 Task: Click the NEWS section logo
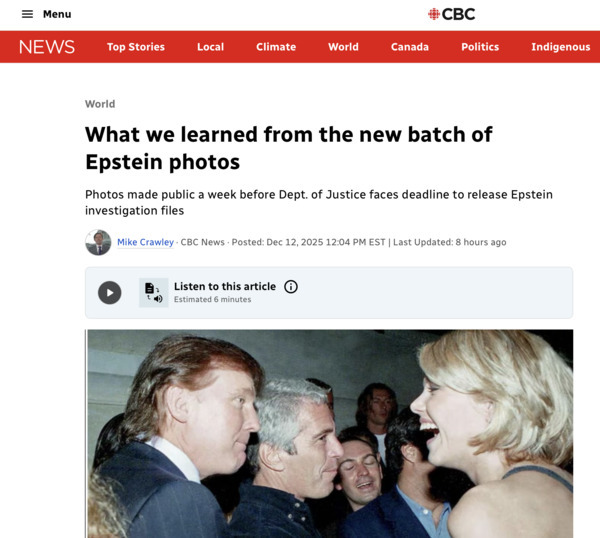click(47, 47)
